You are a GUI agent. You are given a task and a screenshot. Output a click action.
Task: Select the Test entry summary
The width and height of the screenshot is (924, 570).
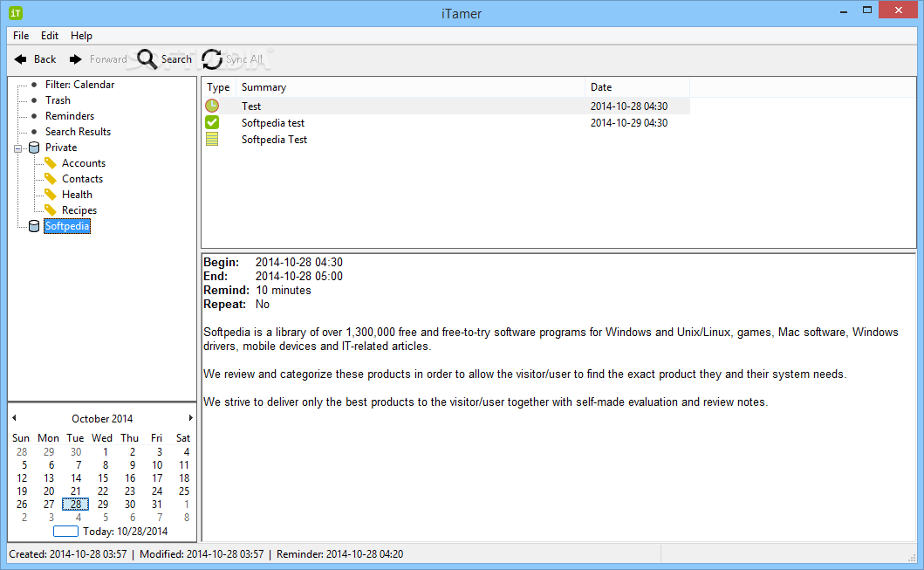click(251, 106)
